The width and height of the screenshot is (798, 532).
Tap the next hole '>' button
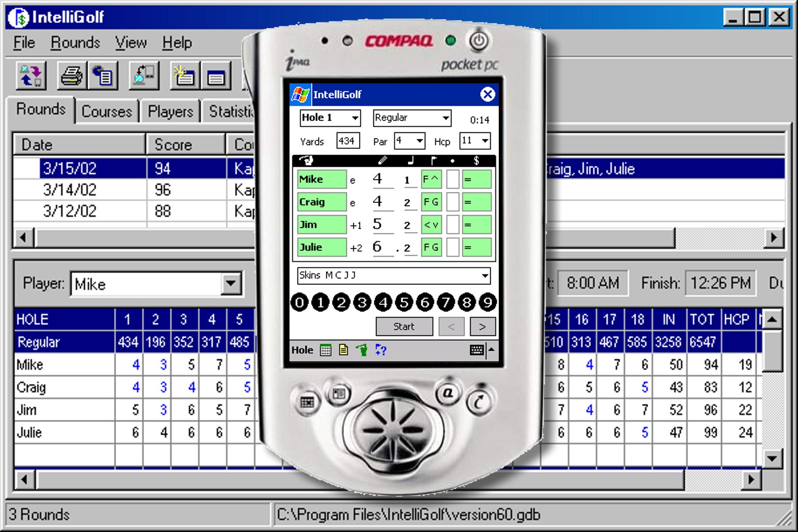(482, 327)
